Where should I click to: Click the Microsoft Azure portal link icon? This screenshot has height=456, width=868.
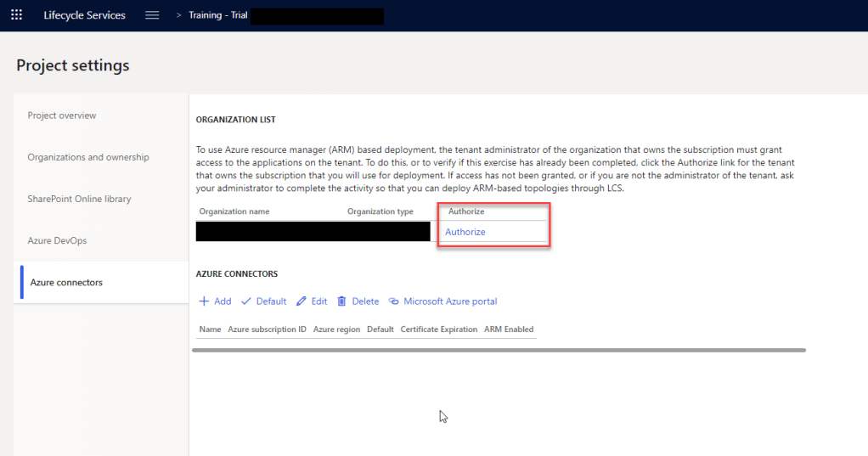[394, 301]
